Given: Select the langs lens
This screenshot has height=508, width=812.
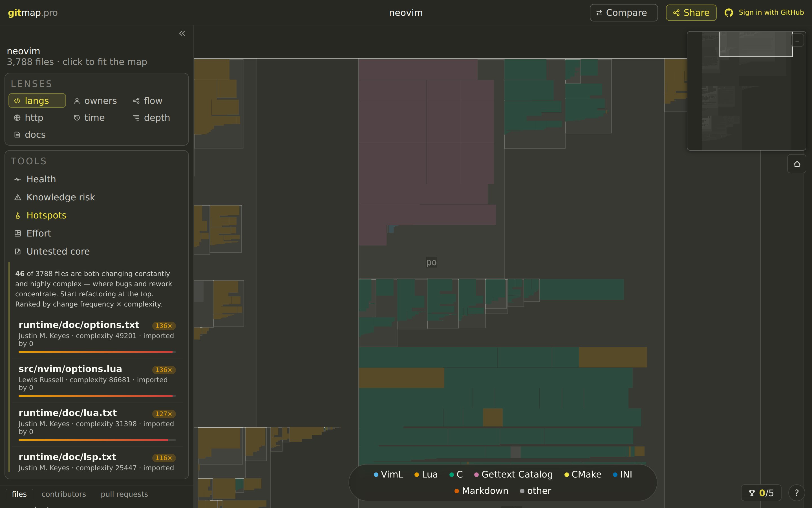Looking at the screenshot, I should point(37,100).
